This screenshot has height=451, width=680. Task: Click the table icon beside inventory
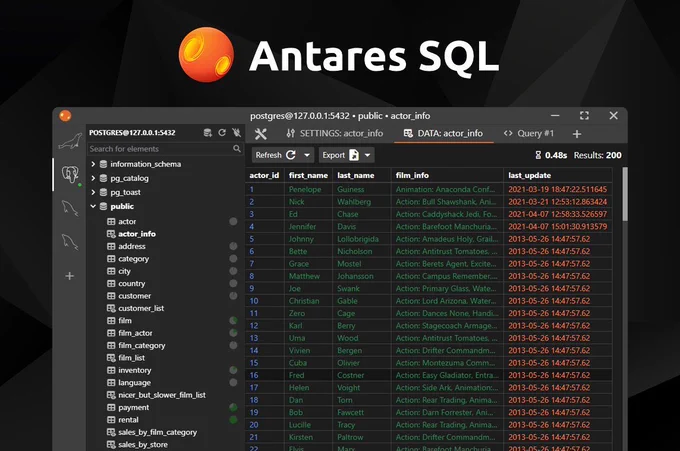[111, 370]
